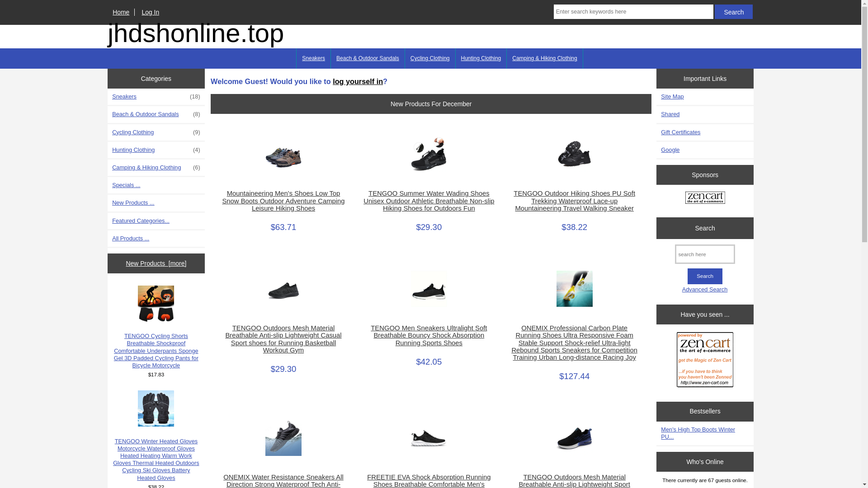Select Cycling Clothing in the navigation bar
868x488 pixels.
point(430,58)
